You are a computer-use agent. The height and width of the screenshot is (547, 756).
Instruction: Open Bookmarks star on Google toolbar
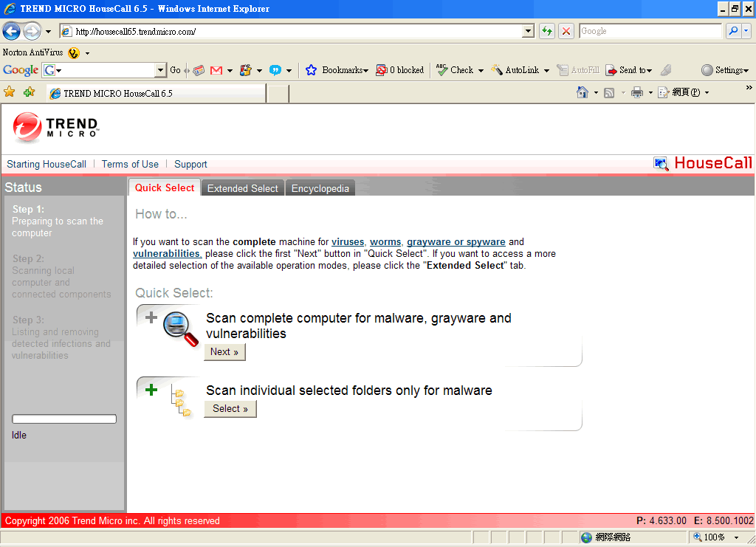tap(312, 70)
